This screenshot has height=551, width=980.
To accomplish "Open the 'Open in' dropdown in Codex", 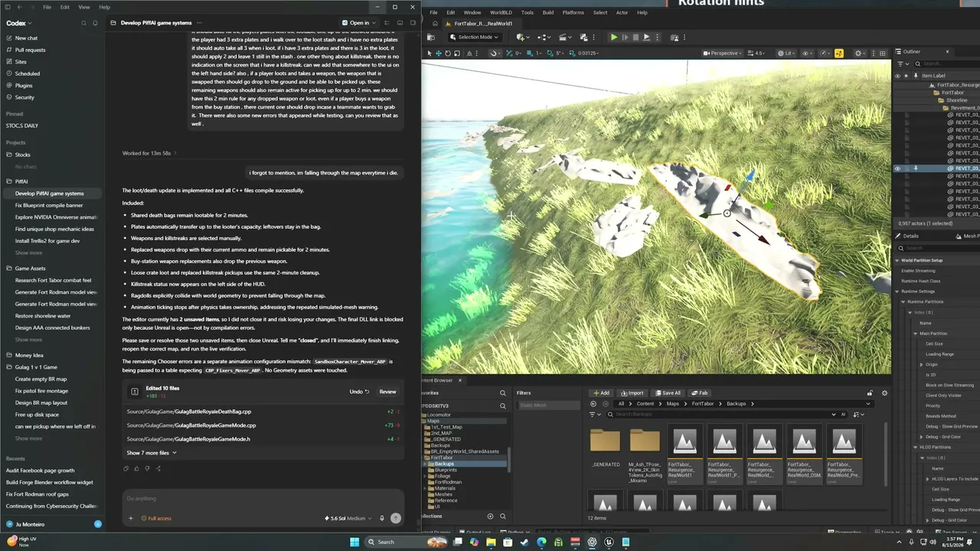I will [358, 23].
